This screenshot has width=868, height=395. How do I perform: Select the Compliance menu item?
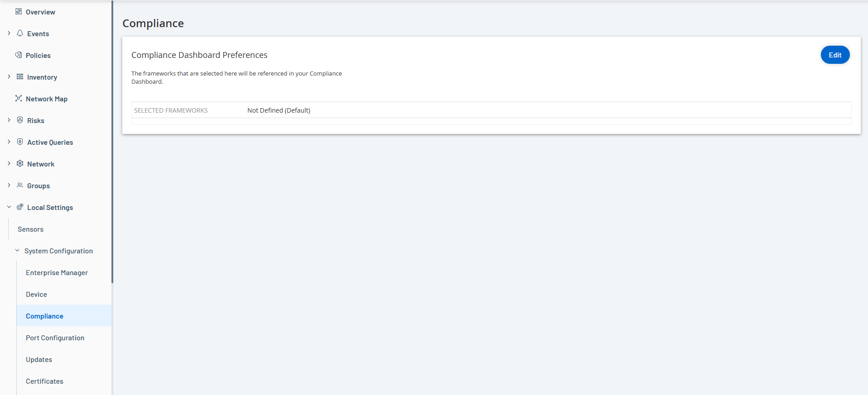coord(64,315)
